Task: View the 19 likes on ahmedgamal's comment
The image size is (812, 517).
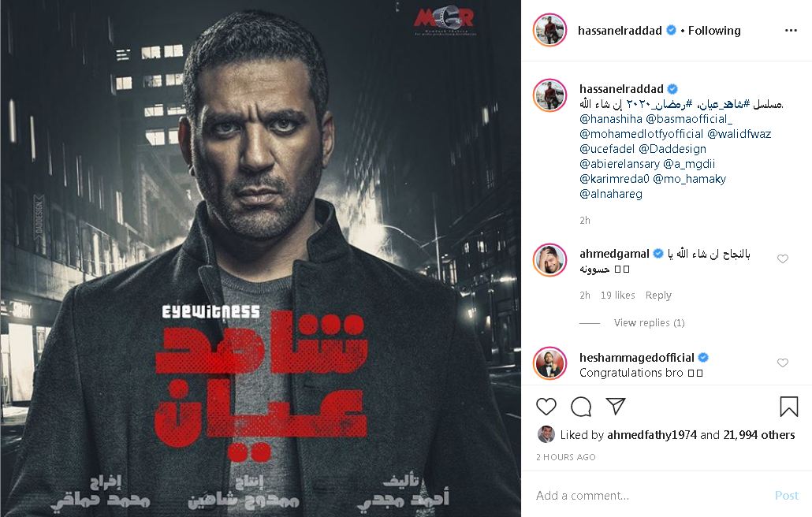Action: pos(618,296)
